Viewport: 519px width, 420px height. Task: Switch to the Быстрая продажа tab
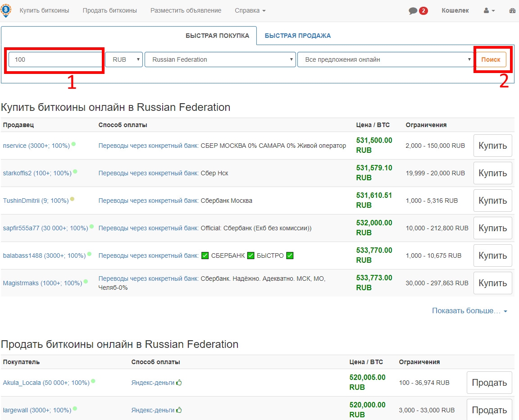click(x=297, y=36)
